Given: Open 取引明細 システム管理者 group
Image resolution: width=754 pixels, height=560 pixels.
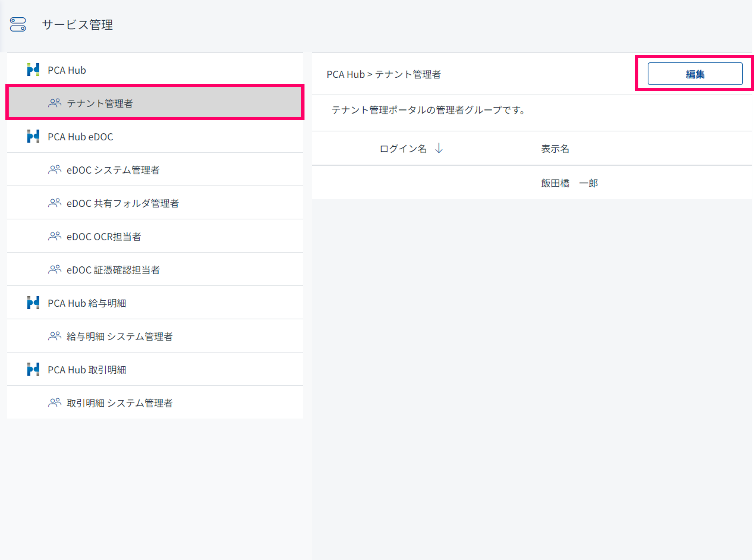Looking at the screenshot, I should pyautogui.click(x=119, y=403).
